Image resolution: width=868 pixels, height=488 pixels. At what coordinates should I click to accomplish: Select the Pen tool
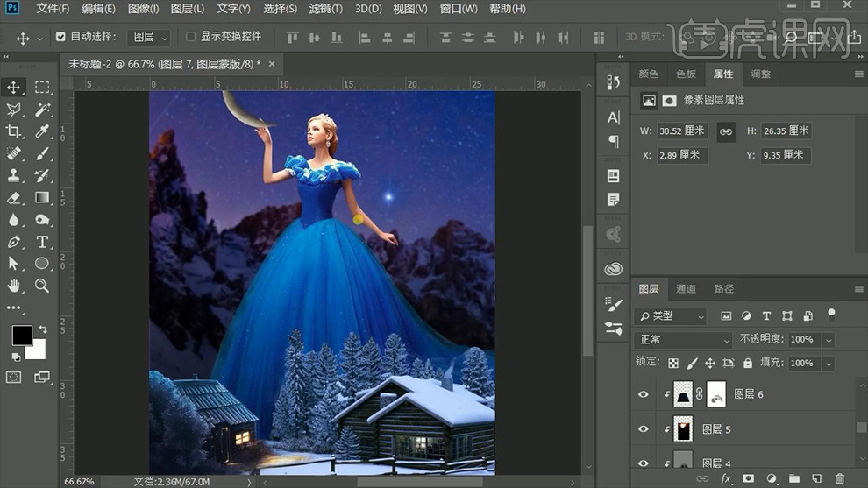tap(14, 242)
